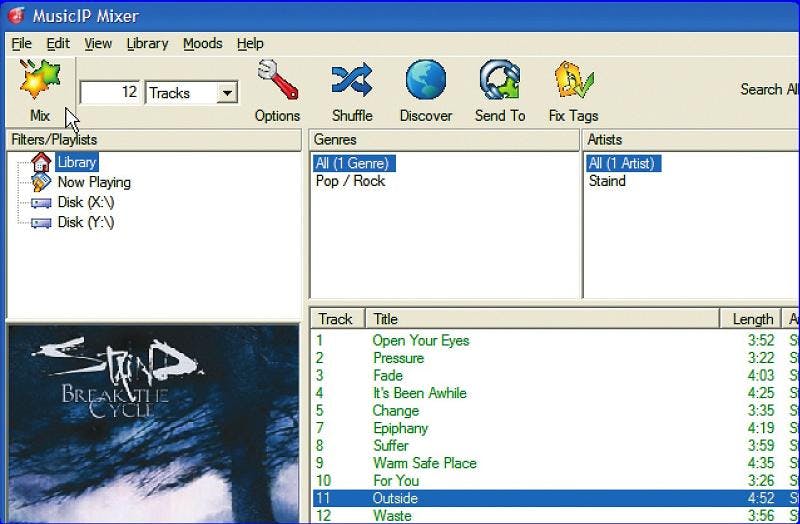Click the Genres column header

(444, 140)
